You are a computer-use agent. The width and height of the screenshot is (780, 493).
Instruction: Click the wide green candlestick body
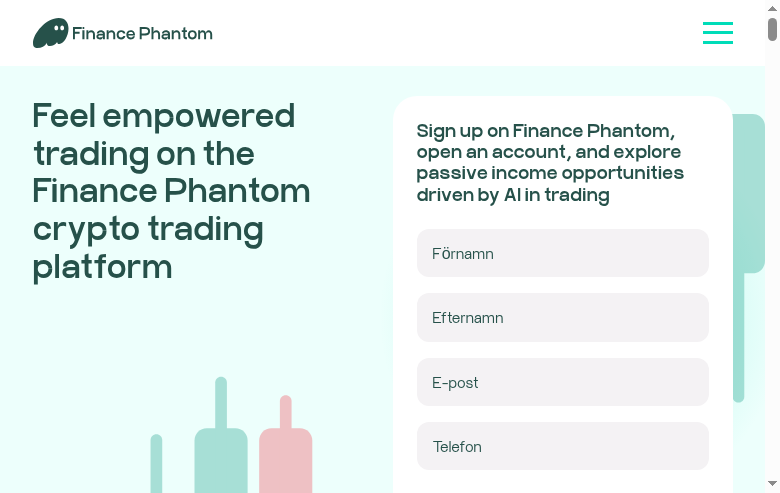coord(221,461)
